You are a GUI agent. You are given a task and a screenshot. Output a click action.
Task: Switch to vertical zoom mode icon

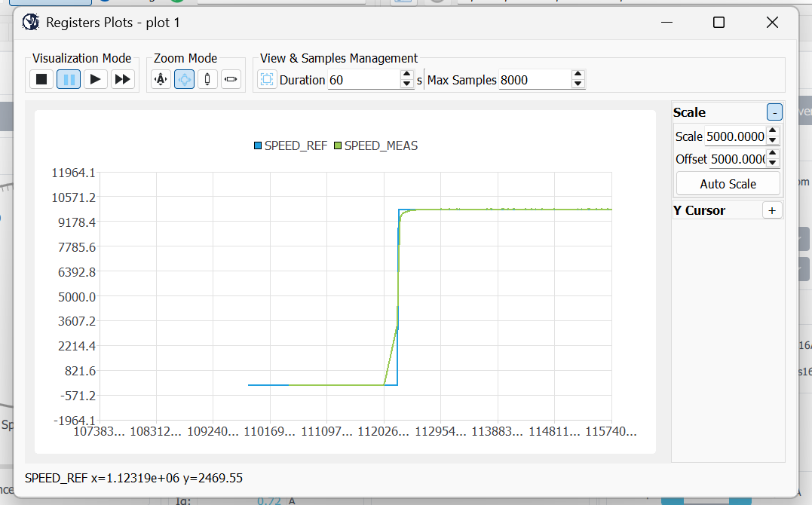point(207,79)
